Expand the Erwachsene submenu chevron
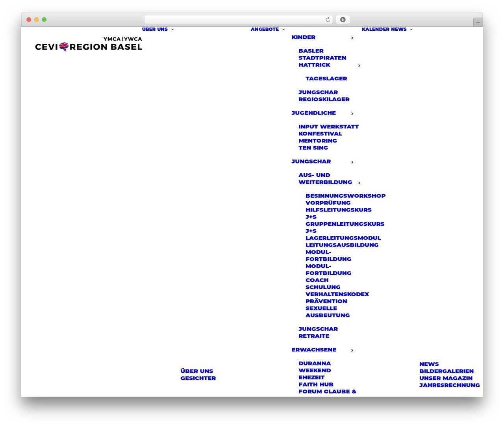This screenshot has width=504, height=427. coord(352,350)
